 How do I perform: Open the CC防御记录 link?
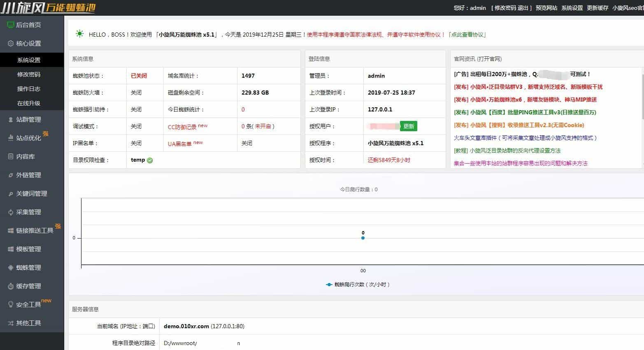pos(182,127)
